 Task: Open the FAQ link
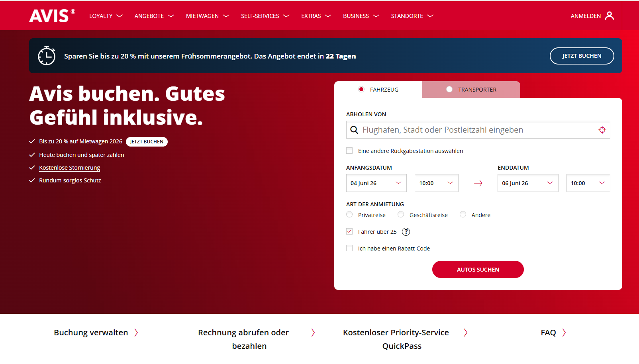pyautogui.click(x=548, y=333)
